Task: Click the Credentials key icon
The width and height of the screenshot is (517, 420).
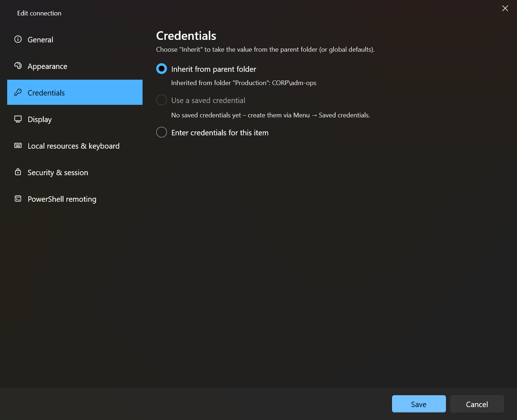Action: pos(18,92)
